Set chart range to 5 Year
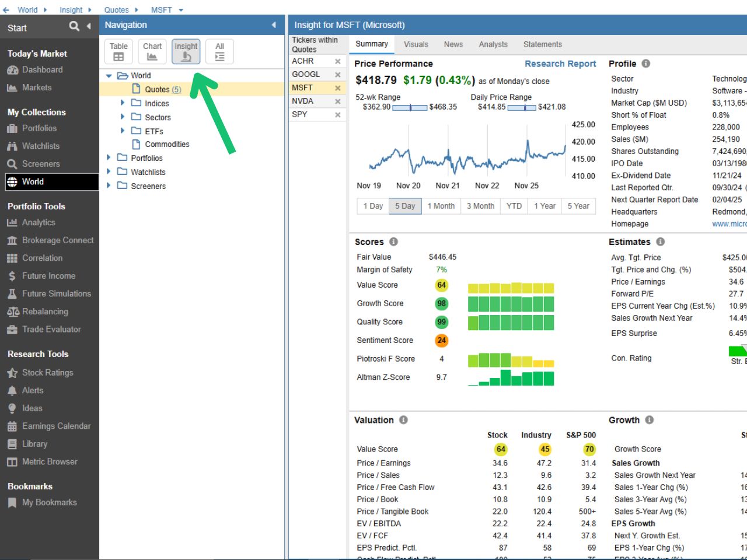The height and width of the screenshot is (560, 747). pos(578,206)
